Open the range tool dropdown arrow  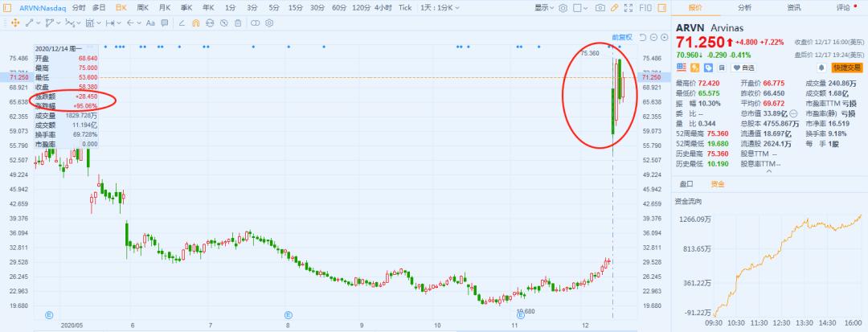pos(120,23)
